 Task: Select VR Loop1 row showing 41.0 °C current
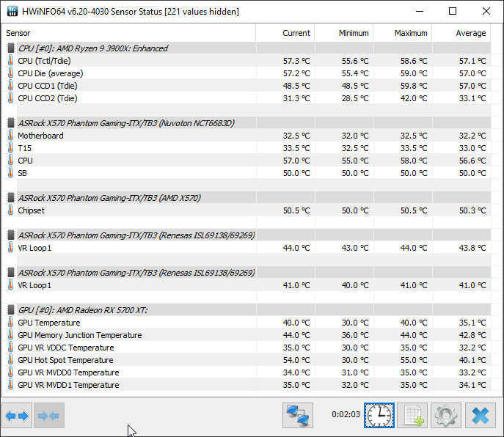(34, 285)
